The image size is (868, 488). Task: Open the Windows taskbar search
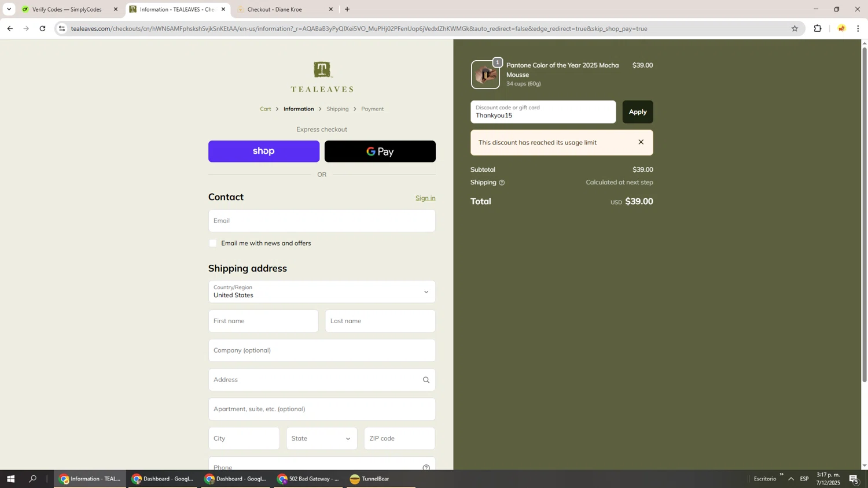[x=32, y=479]
